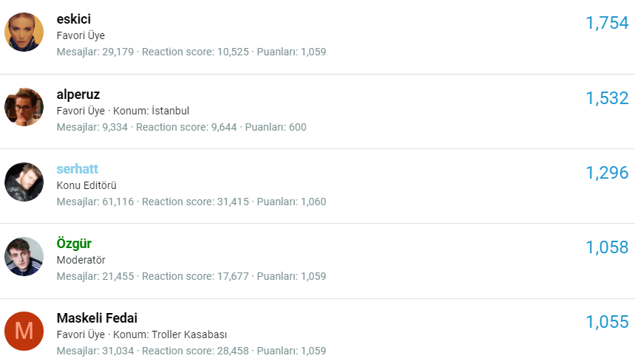The width and height of the screenshot is (635, 364).
Task: Open the eskici username link
Action: click(x=74, y=19)
